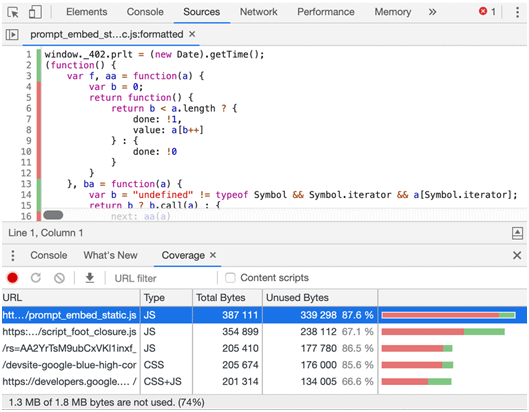Image resolution: width=529 pixels, height=412 pixels.
Task: Select the script_foot_closure.js coverage row
Action: click(264, 332)
